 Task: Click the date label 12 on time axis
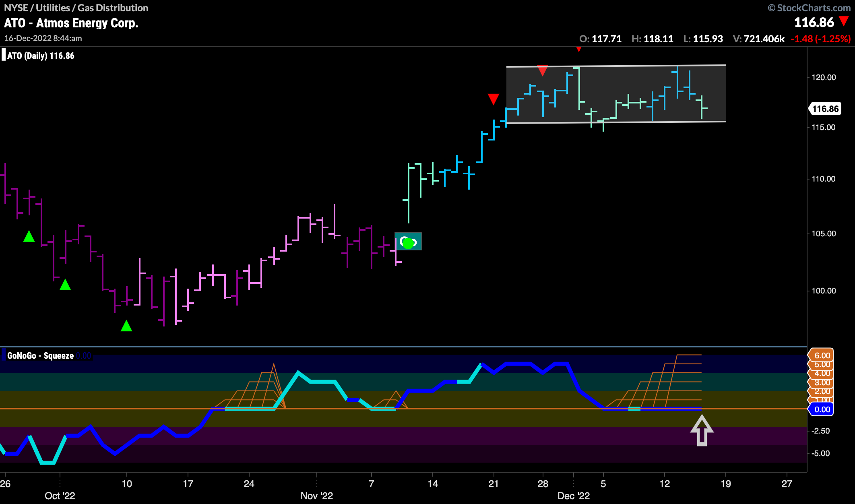coord(665,483)
